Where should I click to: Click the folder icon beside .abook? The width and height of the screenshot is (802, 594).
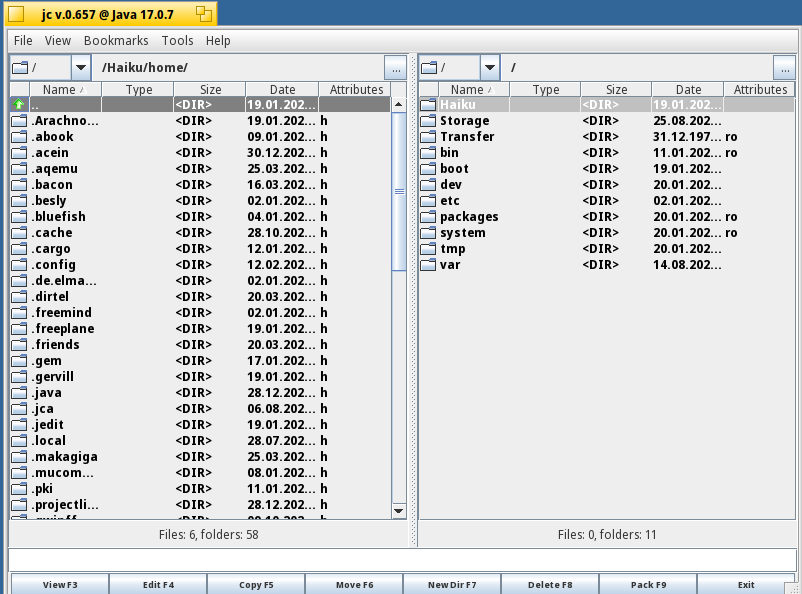(19, 137)
